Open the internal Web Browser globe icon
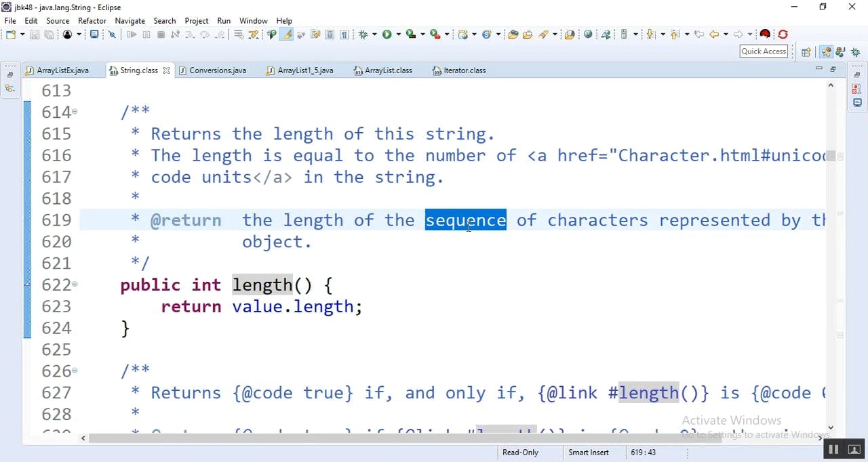This screenshot has width=868, height=462. tap(587, 35)
